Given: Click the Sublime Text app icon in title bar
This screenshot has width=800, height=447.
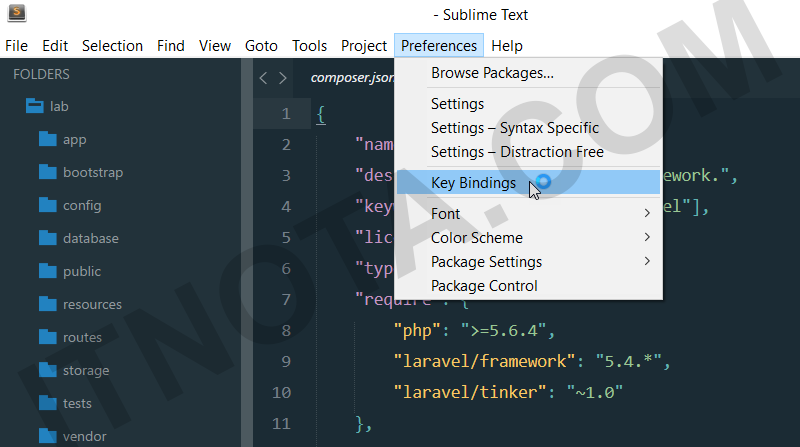Looking at the screenshot, I should (17, 13).
